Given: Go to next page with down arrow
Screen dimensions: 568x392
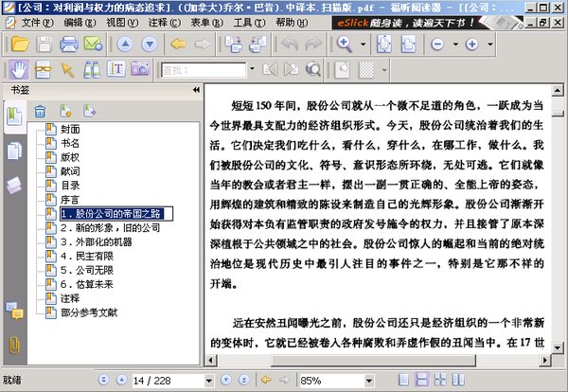Looking at the screenshot, I should pyautogui.click(x=150, y=45).
